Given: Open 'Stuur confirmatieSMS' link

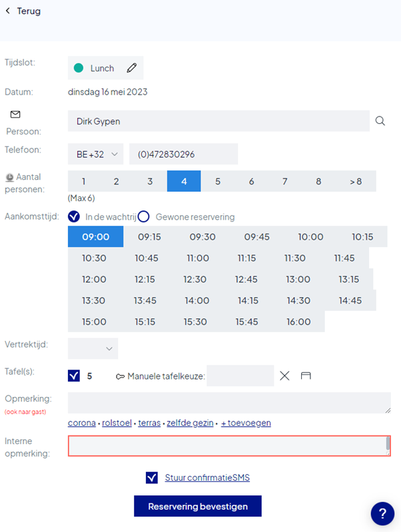Looking at the screenshot, I should point(207,477).
